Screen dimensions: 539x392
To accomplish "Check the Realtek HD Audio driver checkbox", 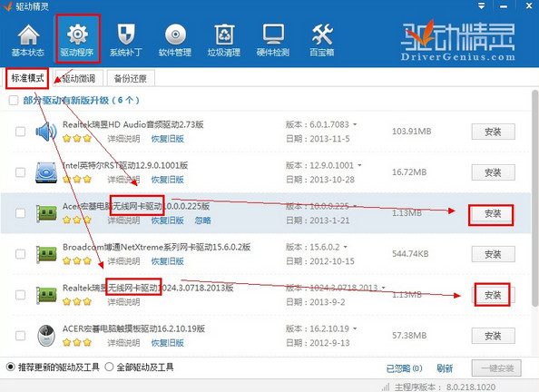I will click(x=20, y=132).
